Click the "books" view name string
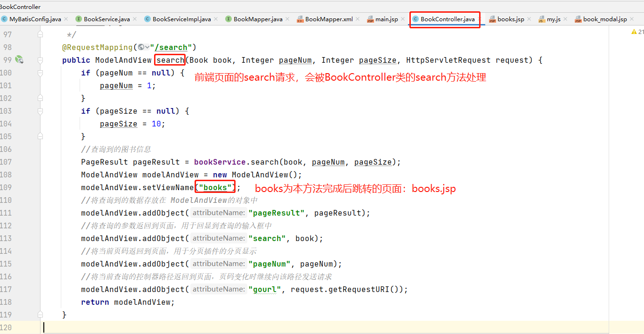 [x=215, y=187]
